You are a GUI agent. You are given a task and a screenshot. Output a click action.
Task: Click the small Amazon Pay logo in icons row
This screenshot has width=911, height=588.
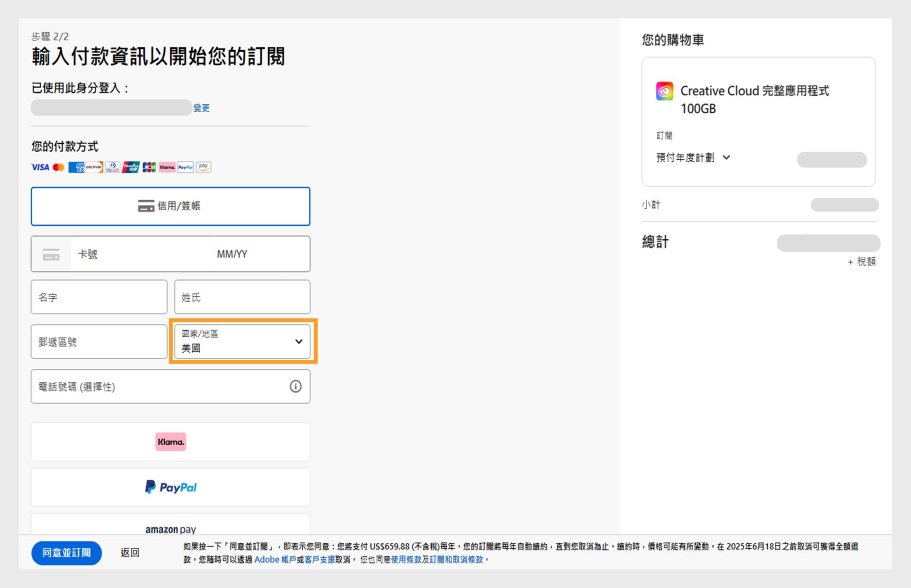pos(204,167)
